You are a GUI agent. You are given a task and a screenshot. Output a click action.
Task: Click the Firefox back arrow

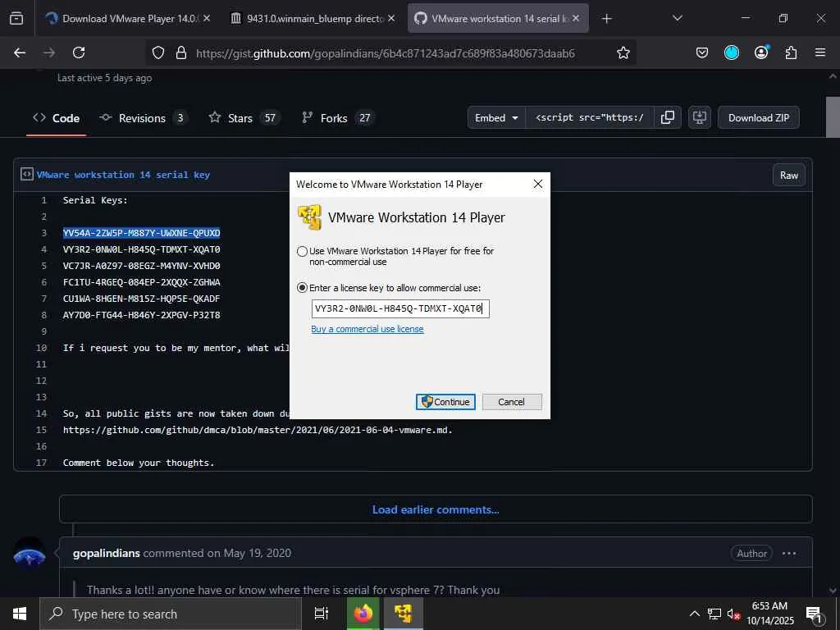click(x=20, y=52)
